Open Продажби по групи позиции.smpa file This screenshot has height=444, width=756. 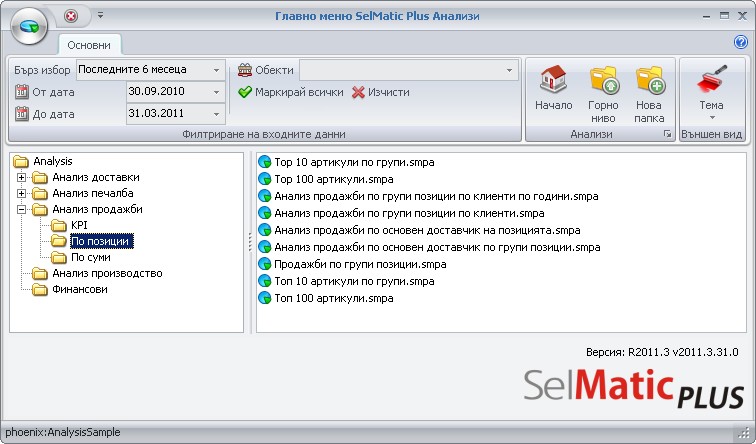tap(360, 264)
